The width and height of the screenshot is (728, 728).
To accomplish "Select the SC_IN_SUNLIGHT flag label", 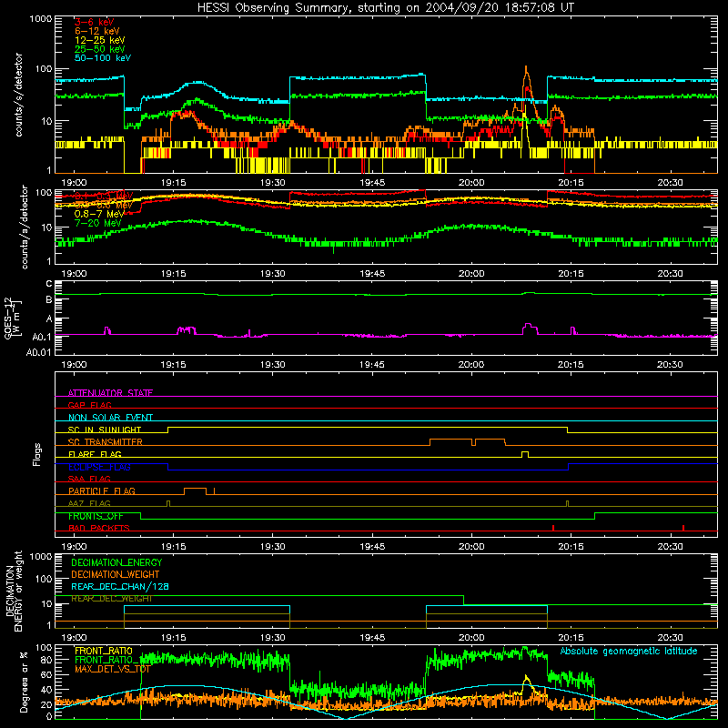I will pyautogui.click(x=105, y=430).
